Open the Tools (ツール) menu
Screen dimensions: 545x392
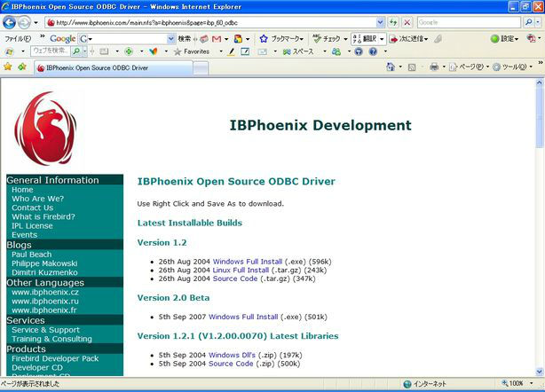[x=513, y=67]
